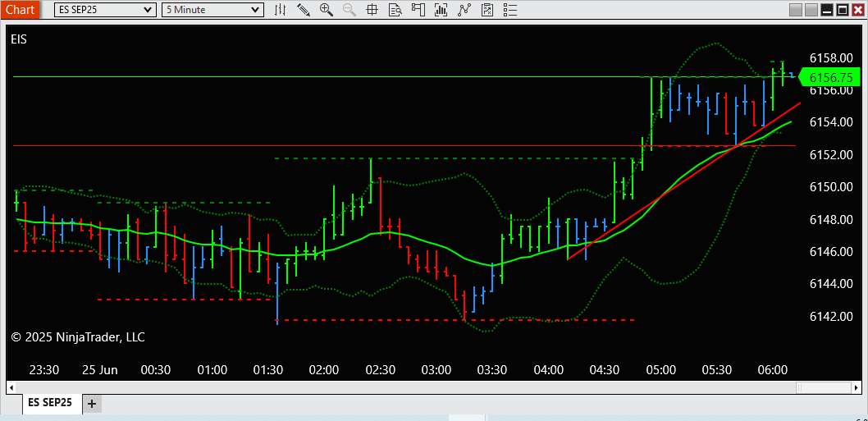Click the 05:00 time axis label
The height and width of the screenshot is (421, 868).
point(661,369)
